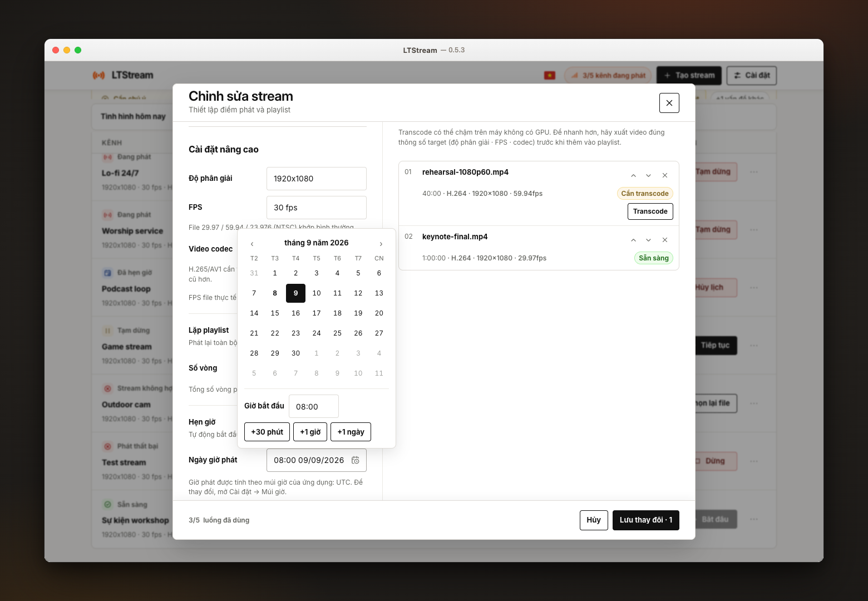Click the Transcode button for rehearsal file
The width and height of the screenshot is (868, 601).
(x=650, y=211)
